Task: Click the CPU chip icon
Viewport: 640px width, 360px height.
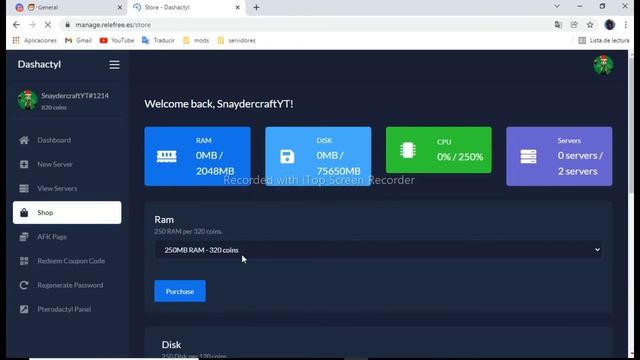Action: tap(407, 150)
